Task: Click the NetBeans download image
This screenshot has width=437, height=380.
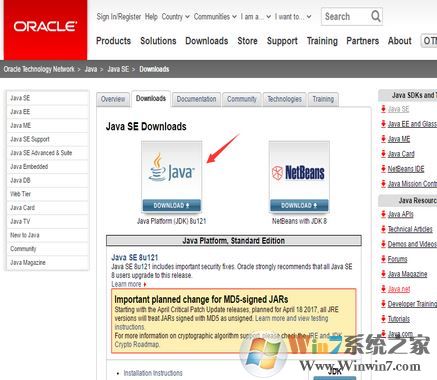Action: (x=299, y=169)
